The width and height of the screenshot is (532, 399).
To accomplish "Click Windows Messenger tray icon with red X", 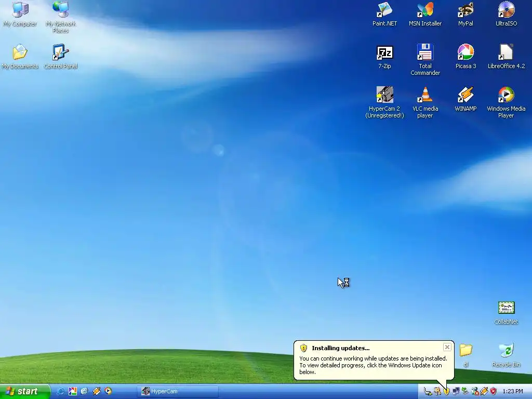I will tap(475, 391).
